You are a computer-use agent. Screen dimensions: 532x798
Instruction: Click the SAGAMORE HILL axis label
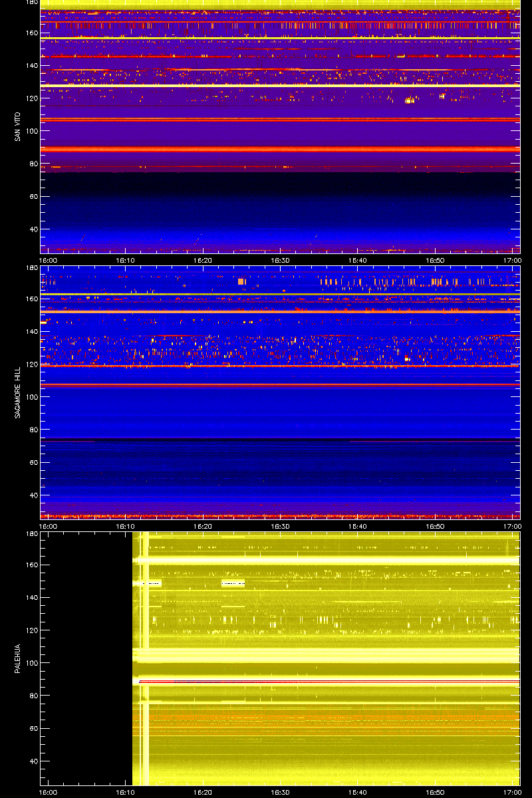pos(17,392)
